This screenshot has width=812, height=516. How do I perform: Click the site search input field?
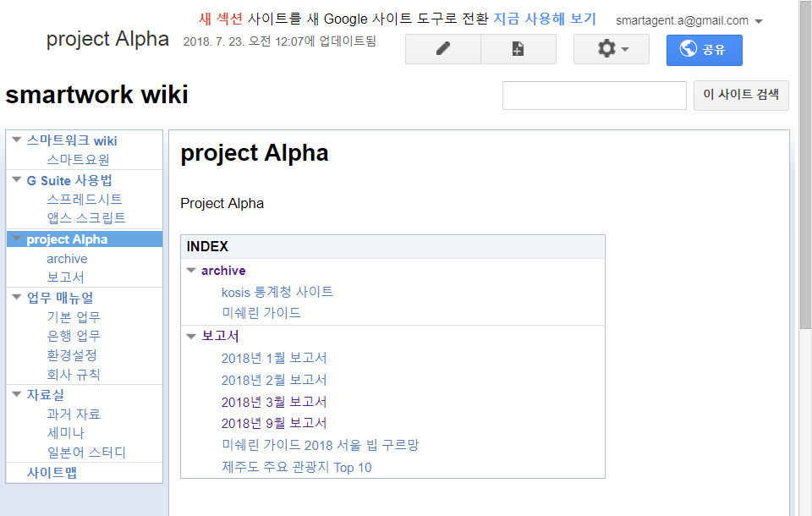(x=594, y=95)
